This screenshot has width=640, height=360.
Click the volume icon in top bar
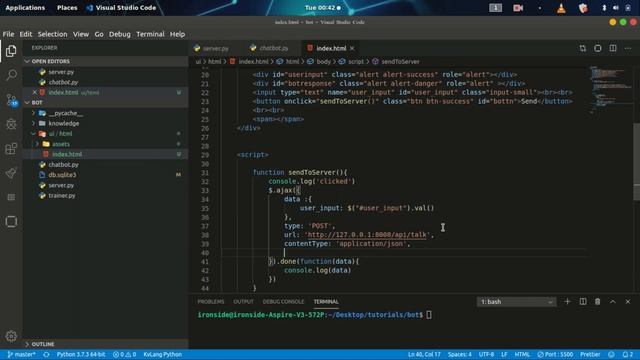click(616, 8)
